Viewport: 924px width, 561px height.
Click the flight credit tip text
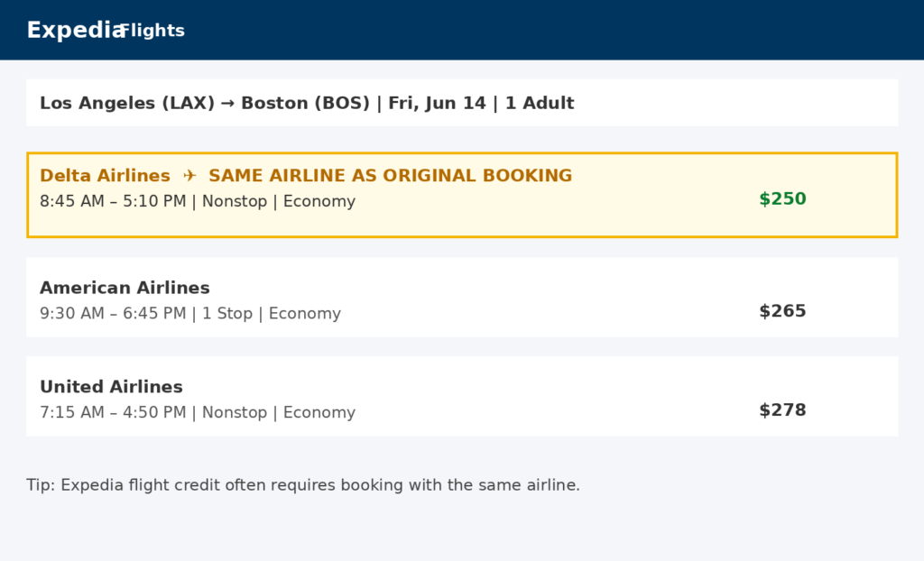click(x=303, y=484)
